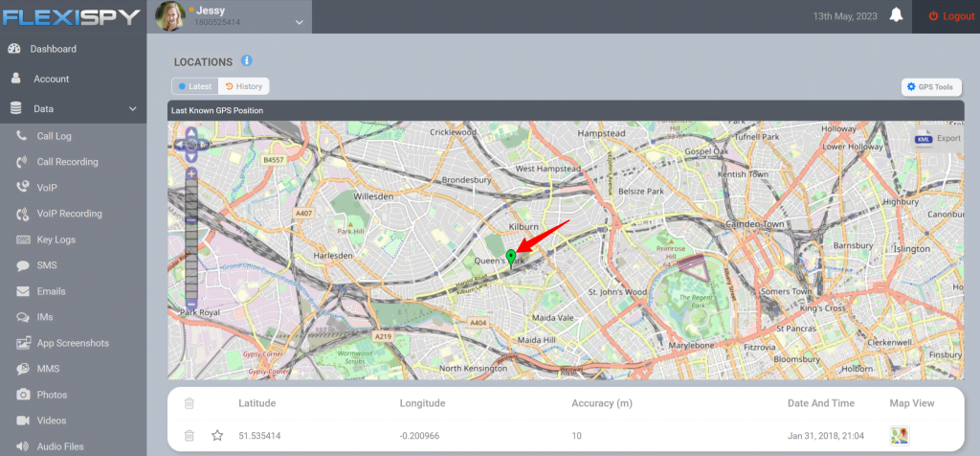Click the Accuracy (m) column header

point(602,403)
